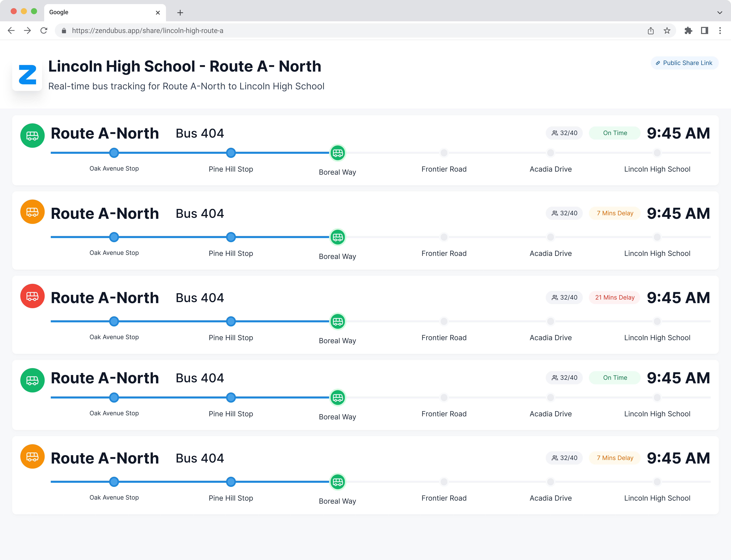
Task: Click the bus position icon in the red bus card
Action: coord(338,321)
